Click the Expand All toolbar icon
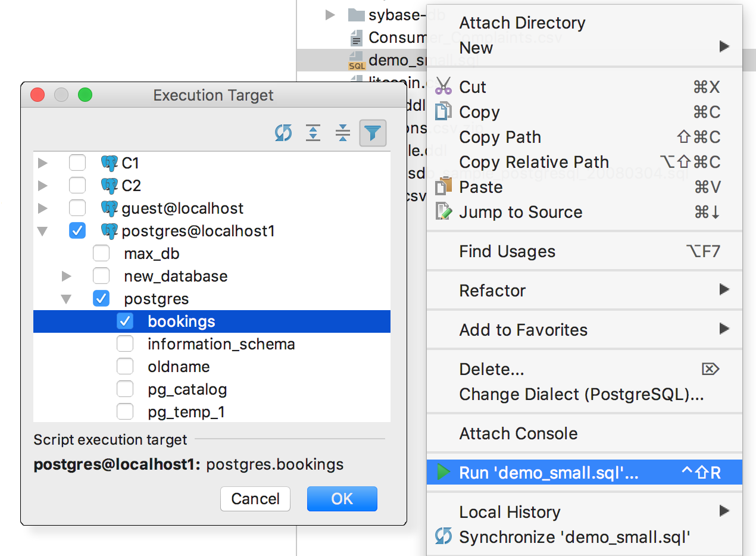 tap(313, 133)
